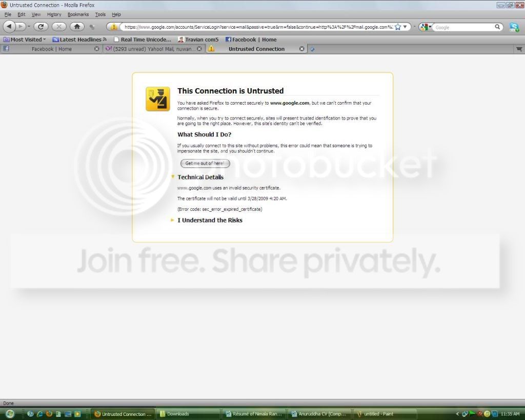The width and height of the screenshot is (525, 420).
Task: Click the system tray clock 11:35 AM
Action: (510, 414)
